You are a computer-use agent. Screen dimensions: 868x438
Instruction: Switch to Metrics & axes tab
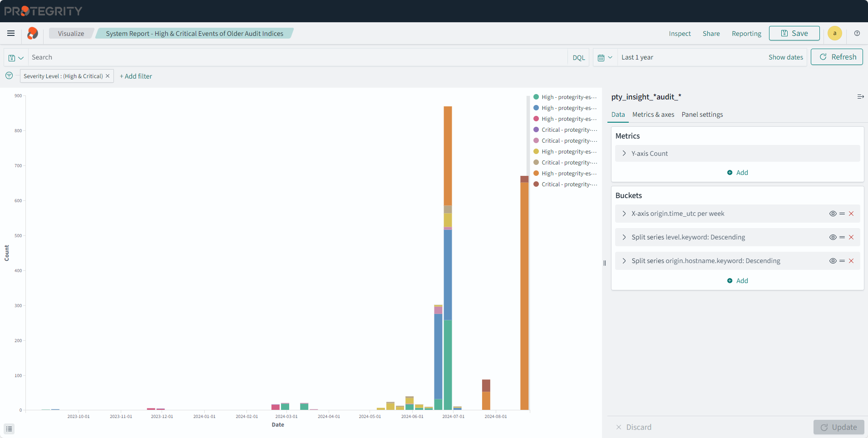point(653,114)
